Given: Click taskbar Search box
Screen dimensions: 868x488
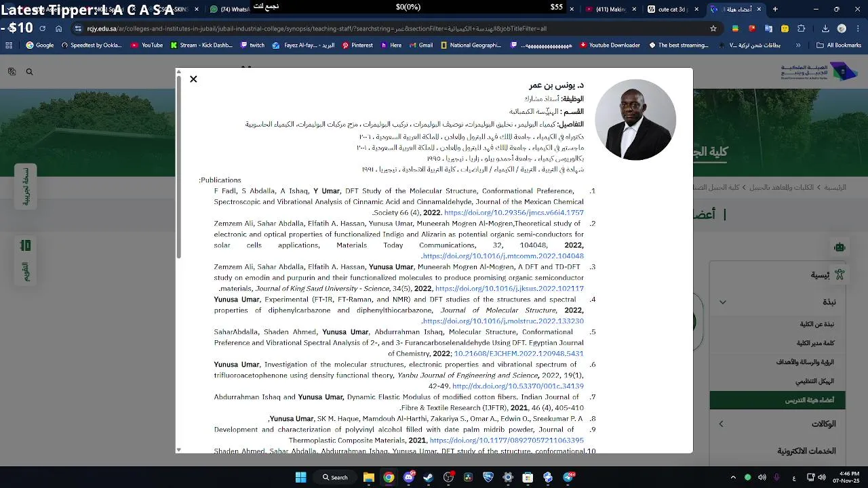Looking at the screenshot, I should point(336,477).
